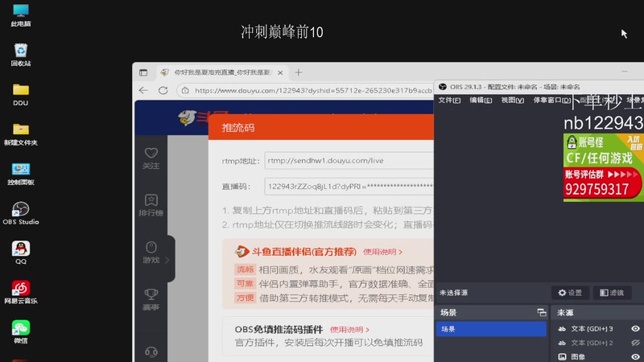
Task: Click the 未选择源 status text
Action: pos(453,293)
